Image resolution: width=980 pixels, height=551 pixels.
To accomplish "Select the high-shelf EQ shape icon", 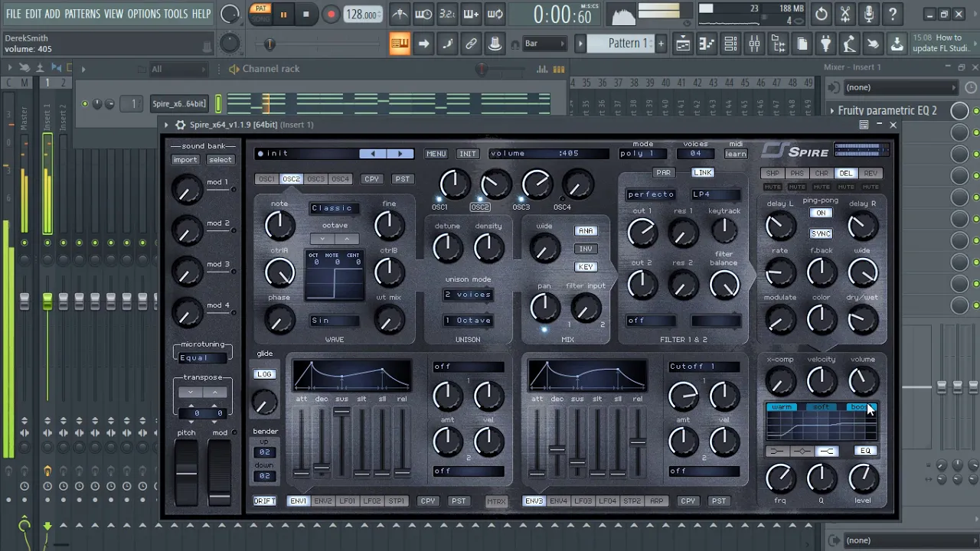I will 826,452.
